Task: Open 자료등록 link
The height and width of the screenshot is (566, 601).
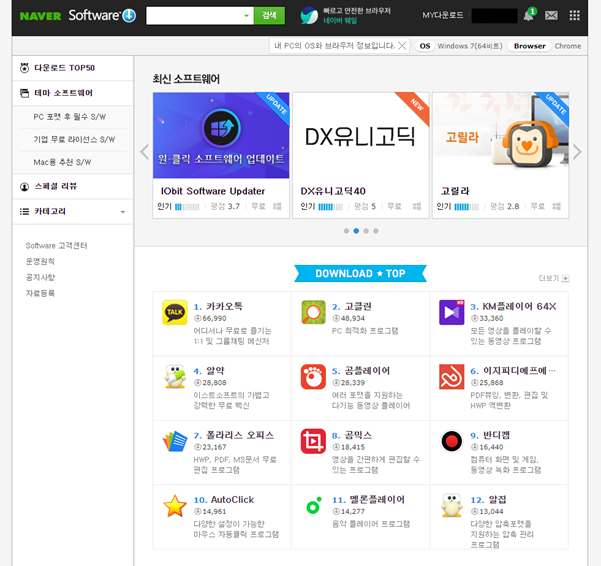Action: pyautogui.click(x=40, y=294)
